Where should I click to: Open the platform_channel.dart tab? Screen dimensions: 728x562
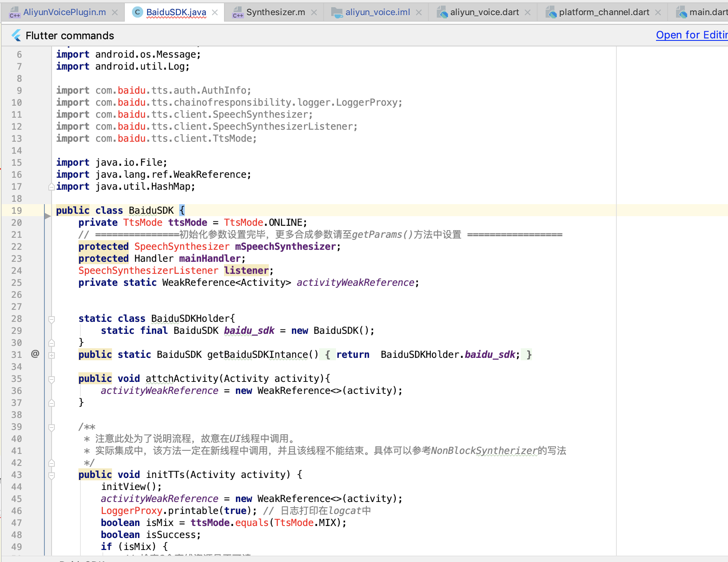pos(604,12)
